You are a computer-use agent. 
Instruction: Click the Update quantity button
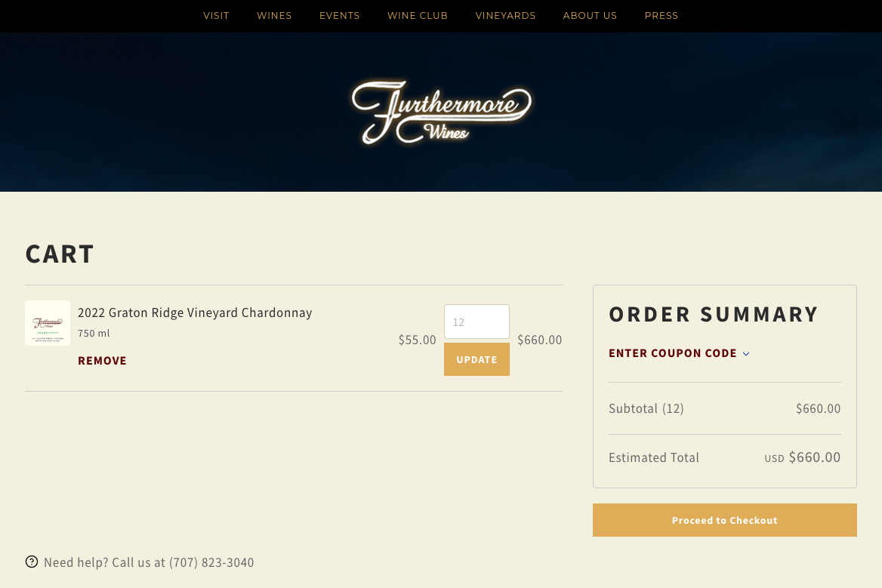pos(476,359)
